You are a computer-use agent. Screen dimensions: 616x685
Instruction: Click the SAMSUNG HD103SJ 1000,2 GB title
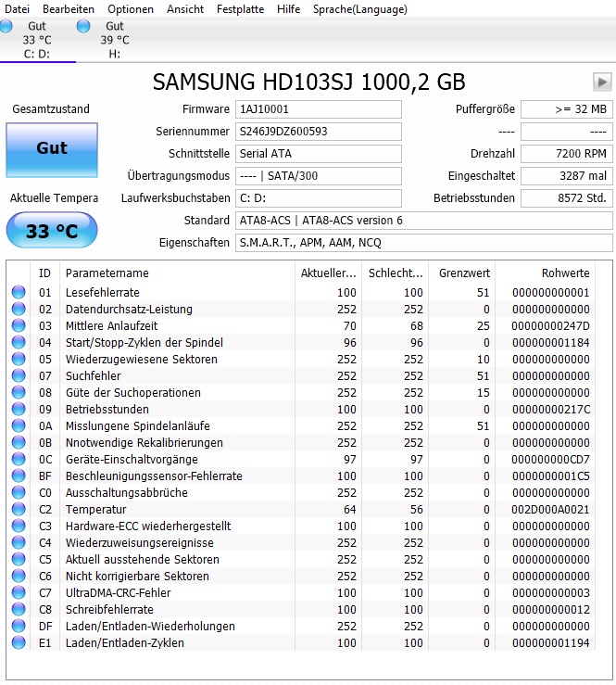click(x=308, y=82)
